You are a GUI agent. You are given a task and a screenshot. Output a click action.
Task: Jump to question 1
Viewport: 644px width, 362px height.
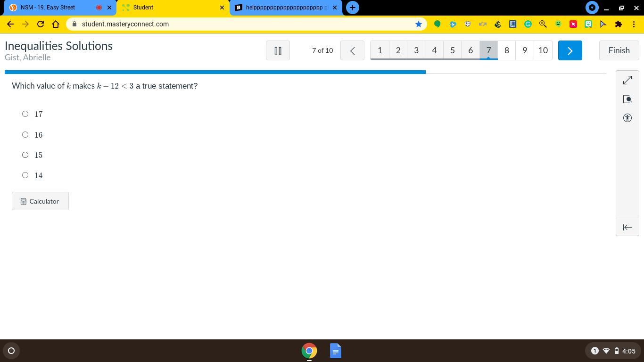click(x=380, y=50)
